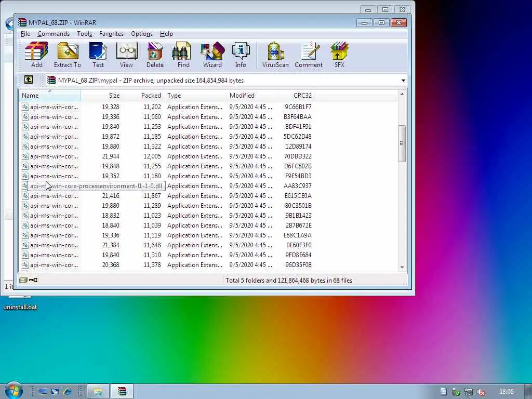532x399 pixels.
Task: Open the Help menu
Action: click(x=166, y=34)
